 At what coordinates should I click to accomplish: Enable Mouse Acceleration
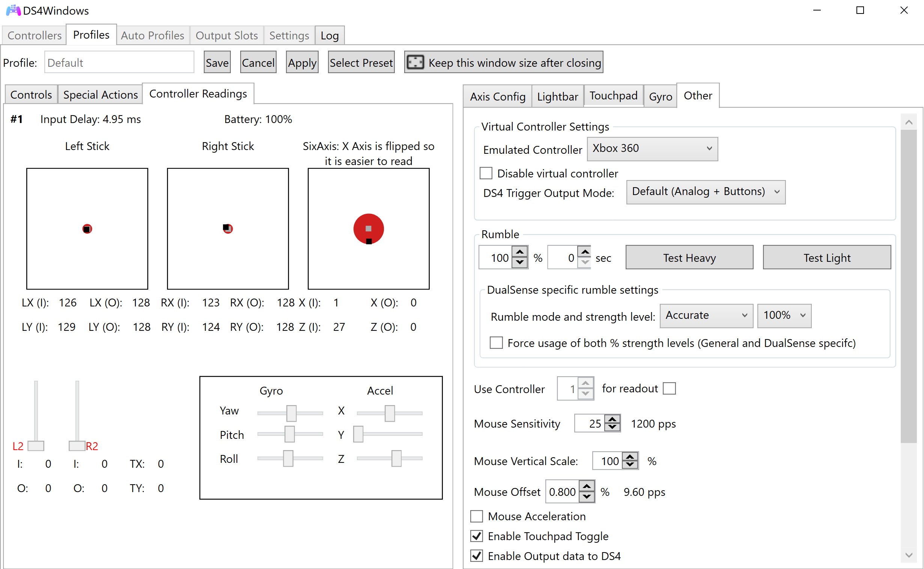tap(477, 516)
